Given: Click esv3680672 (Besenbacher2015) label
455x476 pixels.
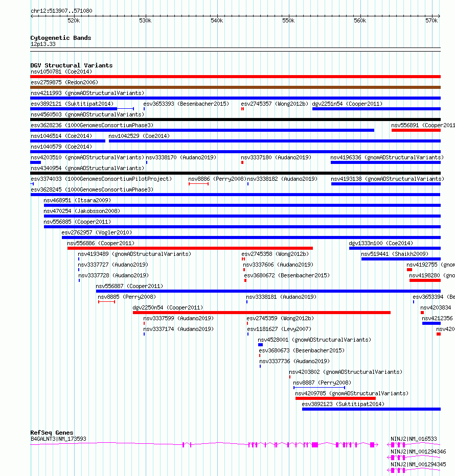Looking at the screenshot, I should click(x=287, y=275).
